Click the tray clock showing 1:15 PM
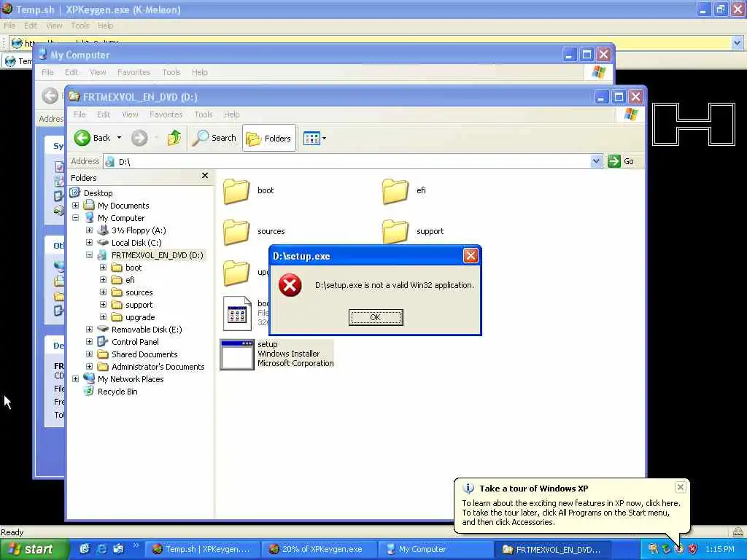The height and width of the screenshot is (560, 747). [719, 549]
